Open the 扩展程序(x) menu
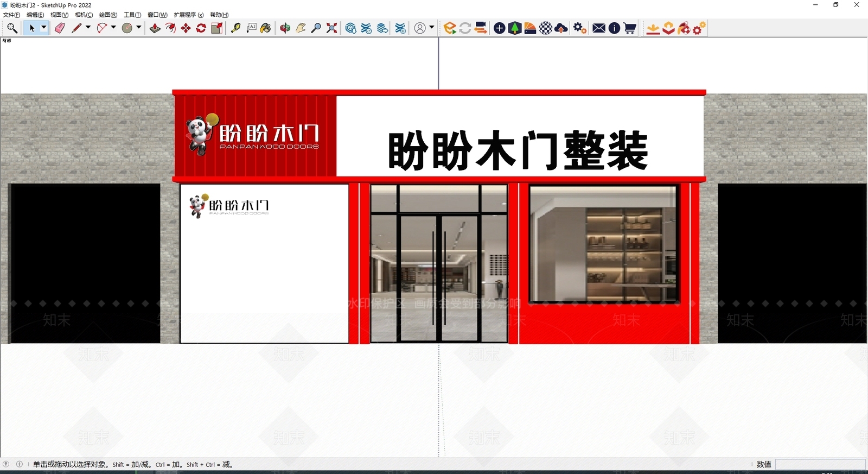Viewport: 868px width, 474px height. tap(189, 15)
